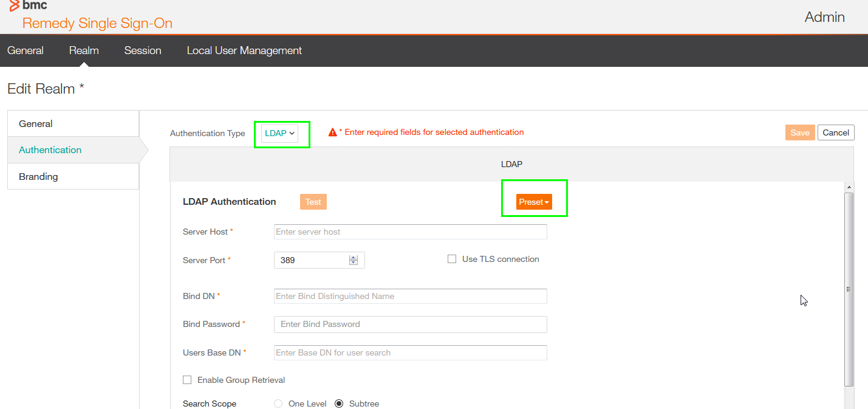
Task: Go to Local User Management
Action: (x=244, y=50)
